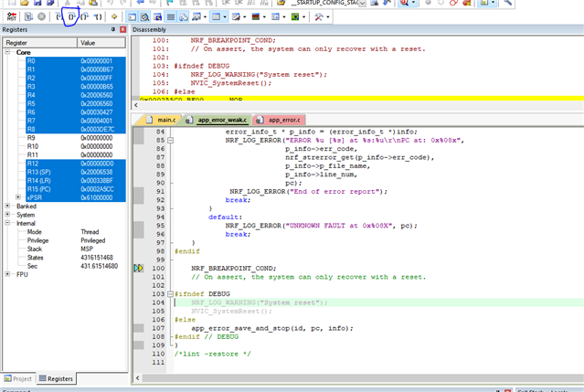Expand the Banked register group
Viewport: 584px width, 392px height.
tap(7, 206)
